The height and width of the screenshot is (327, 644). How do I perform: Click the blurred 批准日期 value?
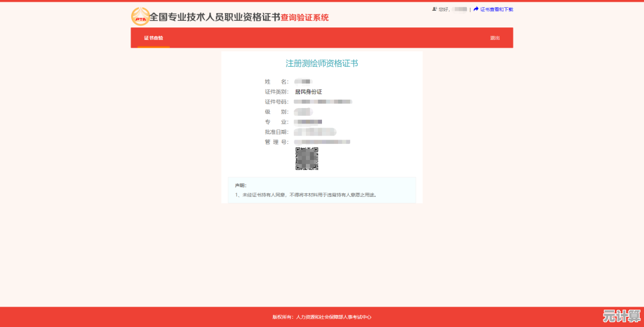315,132
